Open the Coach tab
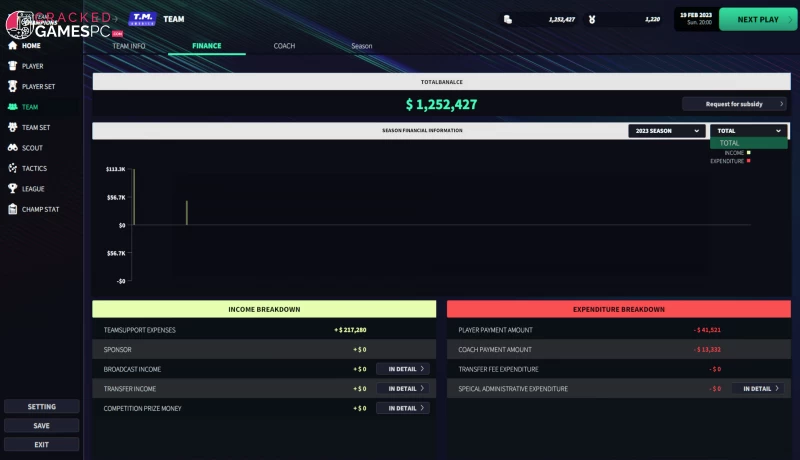 pos(284,46)
